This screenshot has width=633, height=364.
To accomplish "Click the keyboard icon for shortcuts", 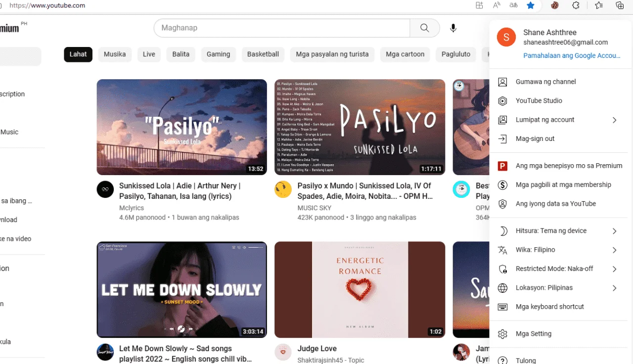I will [x=502, y=307].
